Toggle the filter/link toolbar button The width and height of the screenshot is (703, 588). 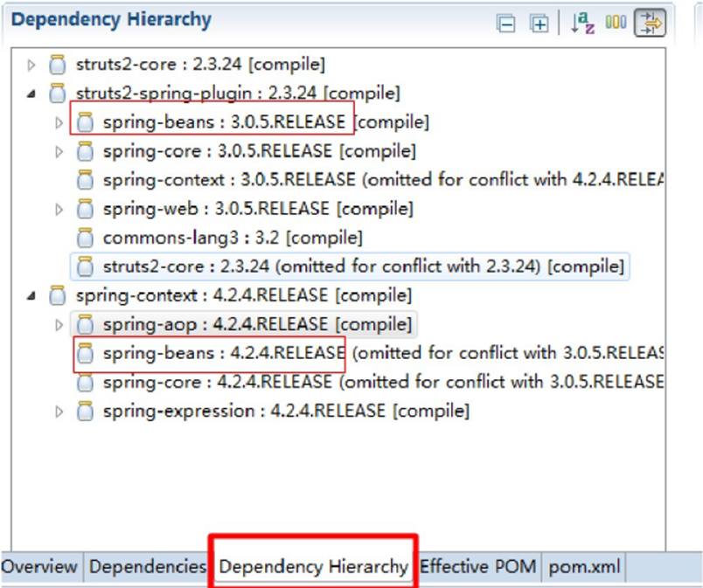click(x=650, y=23)
